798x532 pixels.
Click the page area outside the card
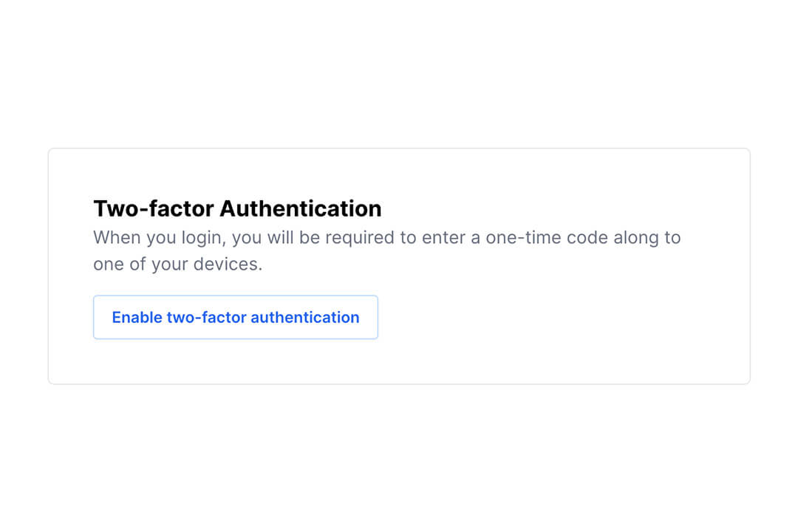pos(399,465)
